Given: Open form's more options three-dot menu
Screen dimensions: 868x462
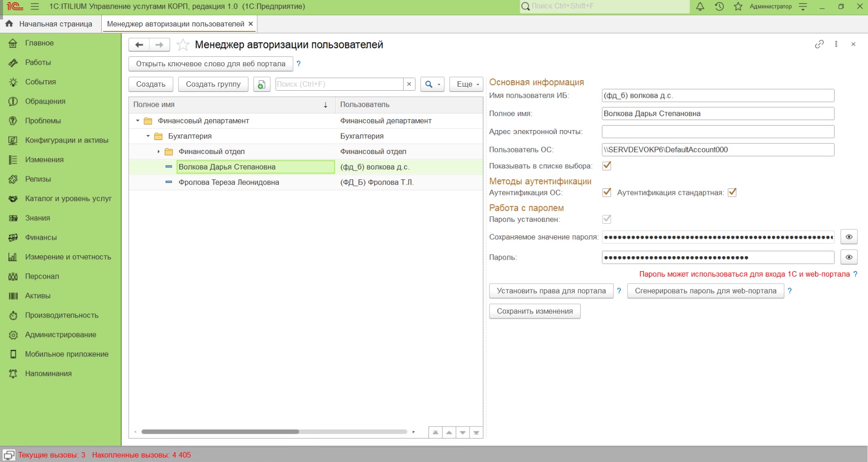Looking at the screenshot, I should point(836,44).
